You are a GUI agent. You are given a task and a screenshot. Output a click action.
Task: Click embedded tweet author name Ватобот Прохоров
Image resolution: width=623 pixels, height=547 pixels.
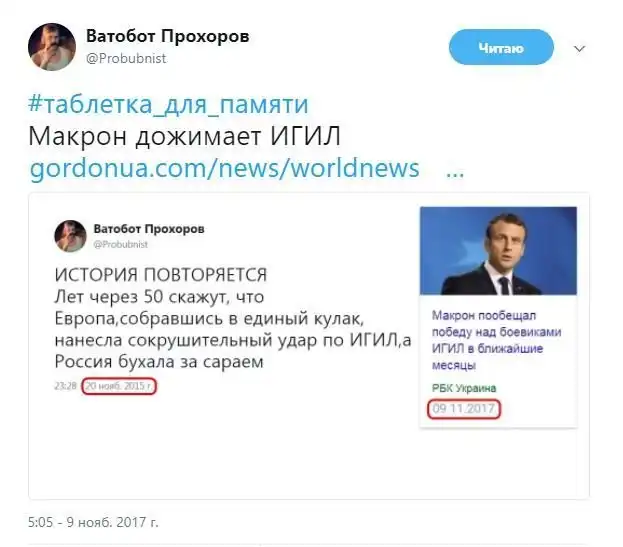coord(149,229)
